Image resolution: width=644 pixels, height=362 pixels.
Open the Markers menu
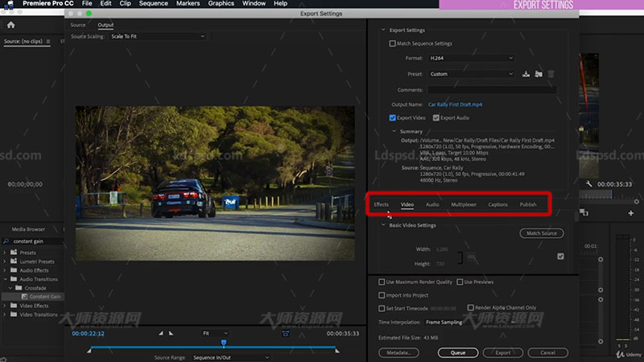click(188, 3)
